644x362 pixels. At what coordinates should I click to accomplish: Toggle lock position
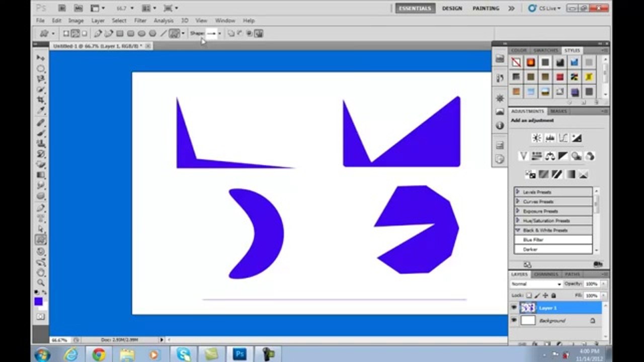[x=545, y=296]
